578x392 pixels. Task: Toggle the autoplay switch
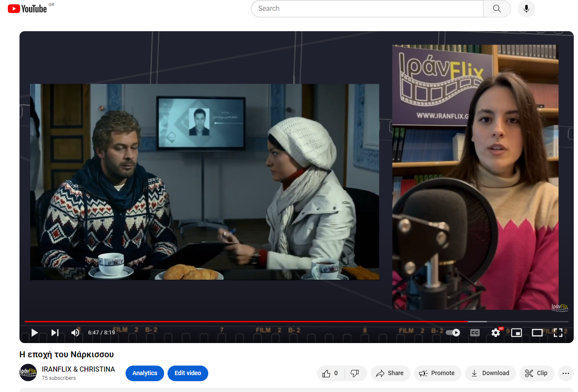pos(453,333)
